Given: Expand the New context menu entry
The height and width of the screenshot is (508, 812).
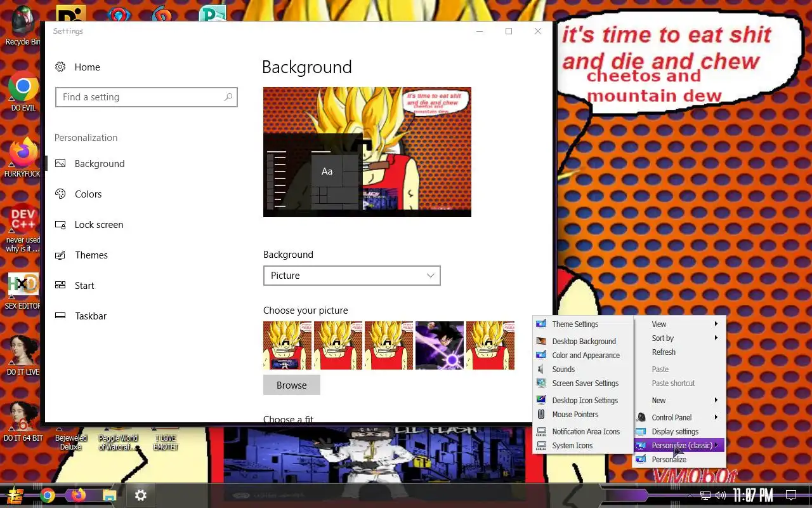Looking at the screenshot, I should click(679, 401).
